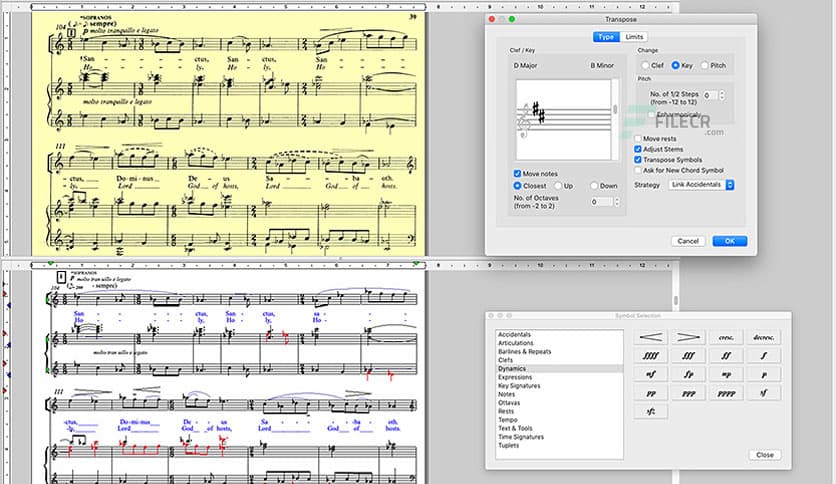Select the Pitch radio button
Viewport: 836px width, 484px height.
pyautogui.click(x=705, y=65)
